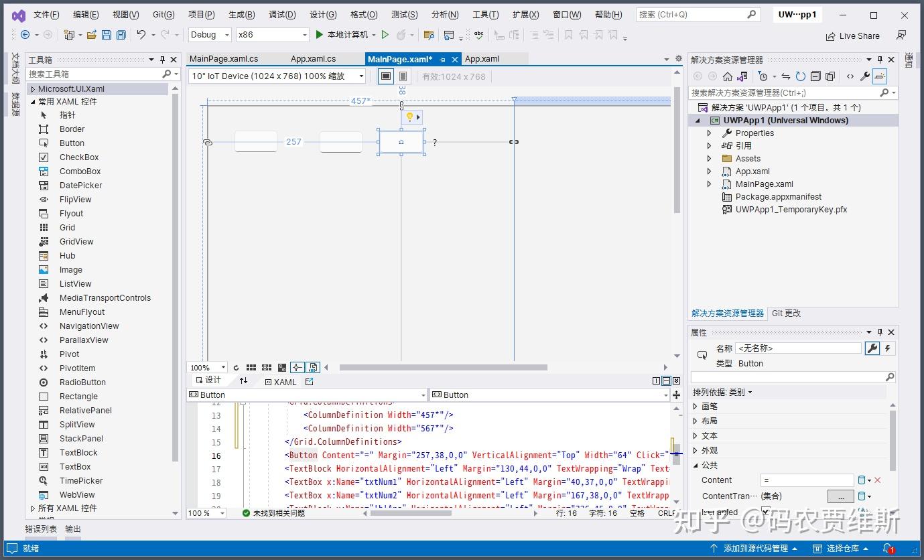
Task: Switch to the App.xaml.cs tab
Action: (x=313, y=59)
